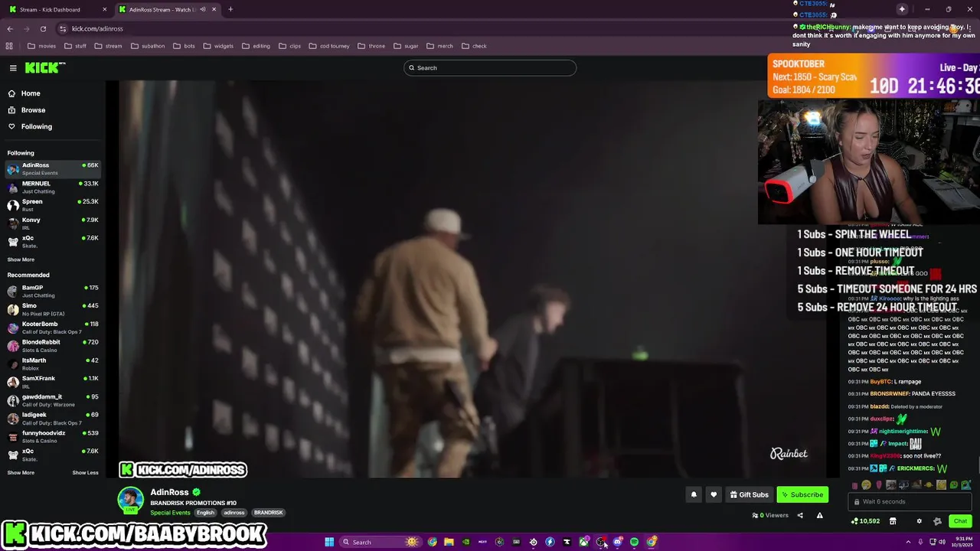Click the English language tag
The height and width of the screenshot is (551, 980).
205,513
